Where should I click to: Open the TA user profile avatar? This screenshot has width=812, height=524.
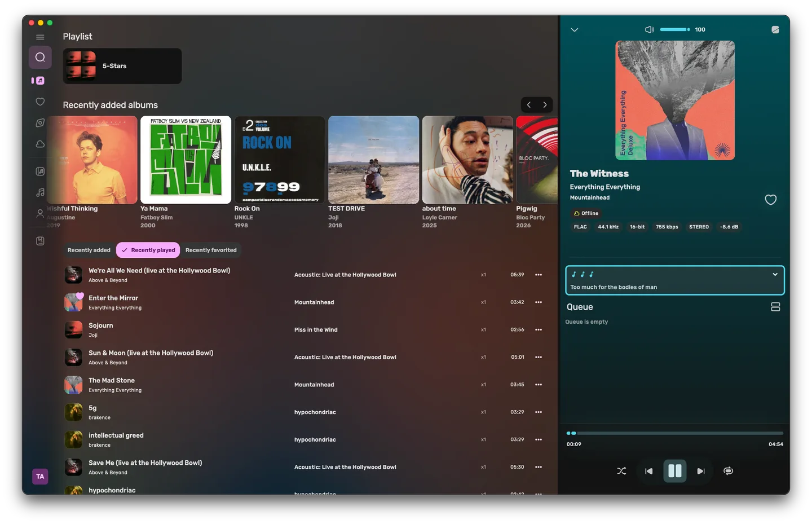coord(40,477)
